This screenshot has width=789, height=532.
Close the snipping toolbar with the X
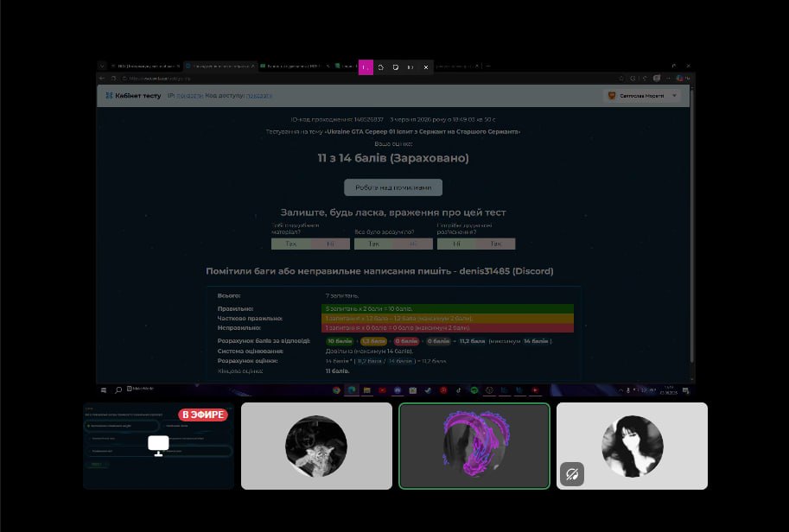(426, 66)
